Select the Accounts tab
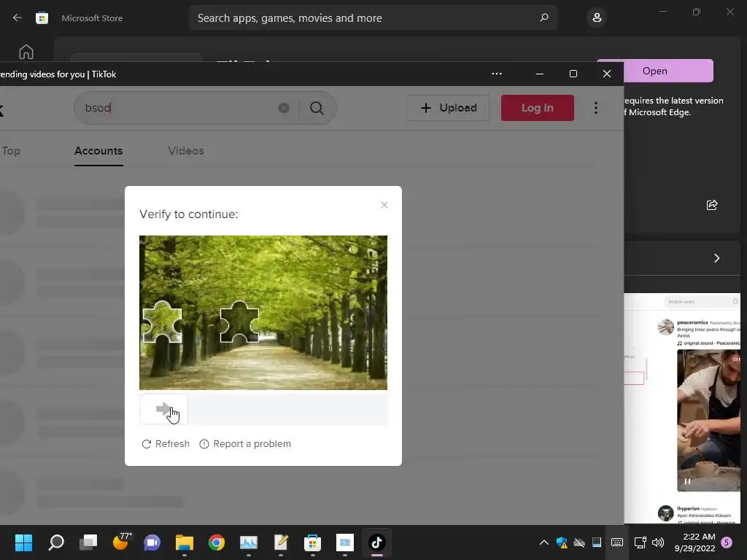 pyautogui.click(x=98, y=151)
